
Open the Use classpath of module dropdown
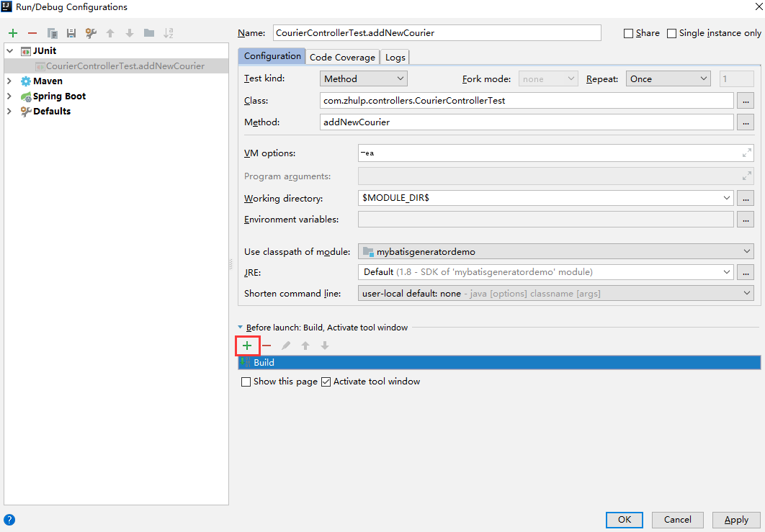click(555, 252)
